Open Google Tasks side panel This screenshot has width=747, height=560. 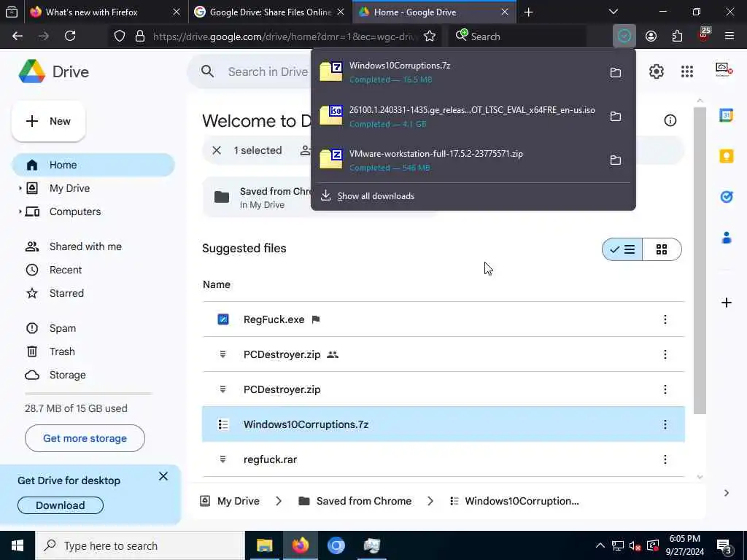pos(727,196)
